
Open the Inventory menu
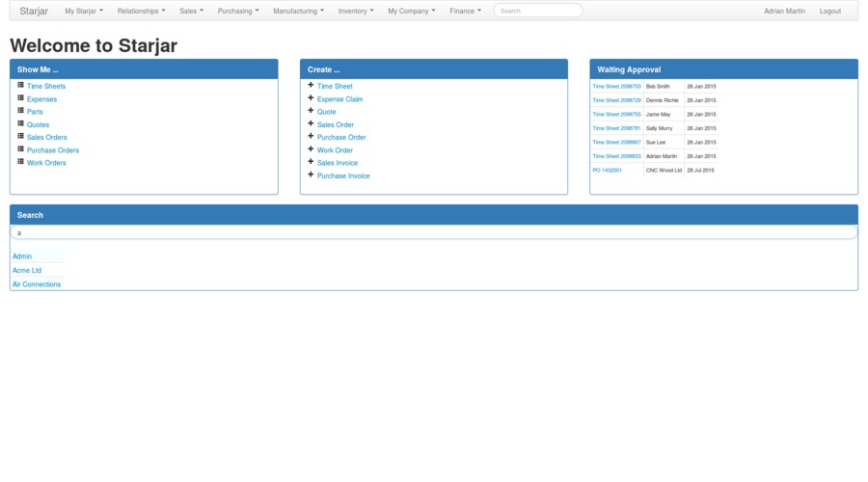point(355,11)
